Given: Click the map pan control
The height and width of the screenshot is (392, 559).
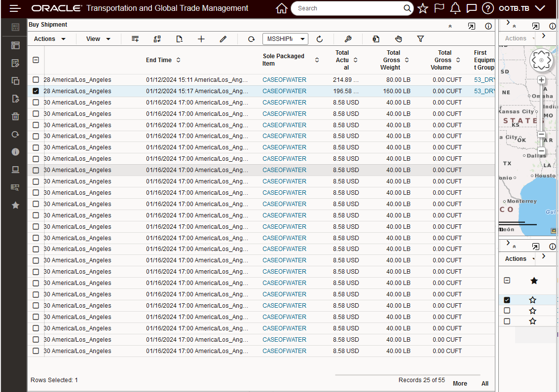Looking at the screenshot, I should 541,60.
